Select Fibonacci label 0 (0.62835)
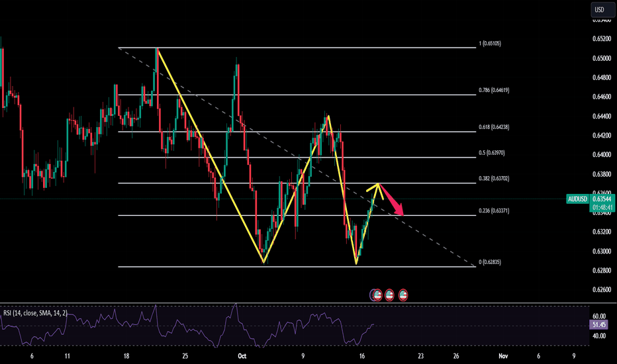The height and width of the screenshot is (364, 617). click(x=490, y=262)
